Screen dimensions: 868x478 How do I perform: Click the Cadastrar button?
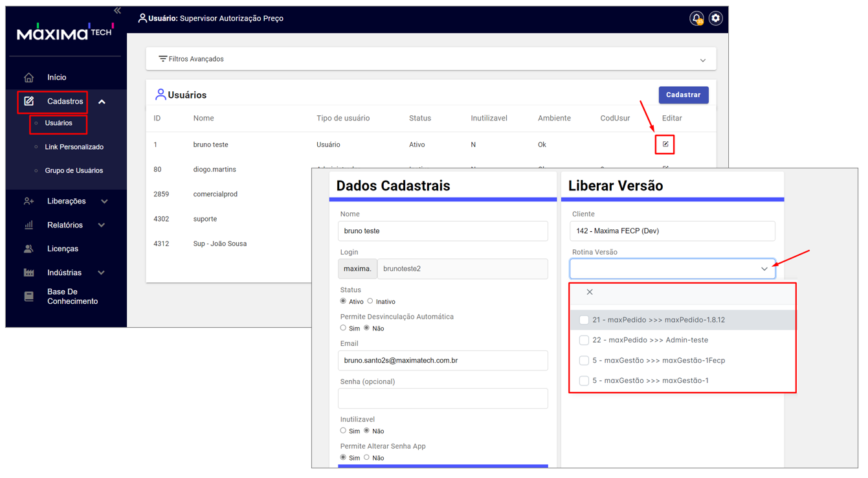pyautogui.click(x=683, y=95)
